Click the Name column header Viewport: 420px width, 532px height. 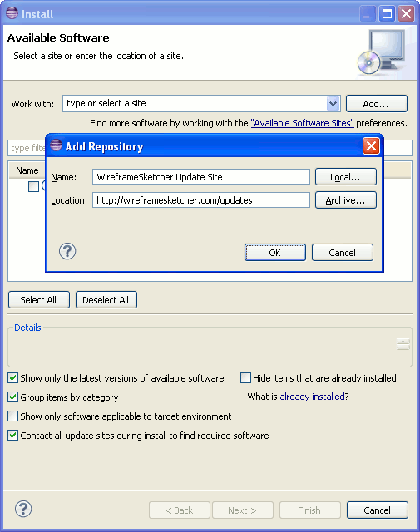tap(27, 170)
